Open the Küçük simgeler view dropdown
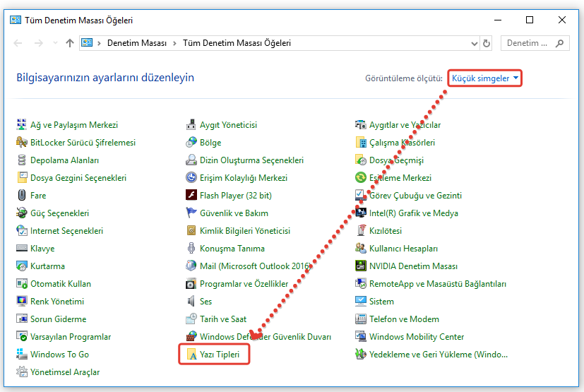This screenshot has height=392, width=584. pyautogui.click(x=485, y=78)
